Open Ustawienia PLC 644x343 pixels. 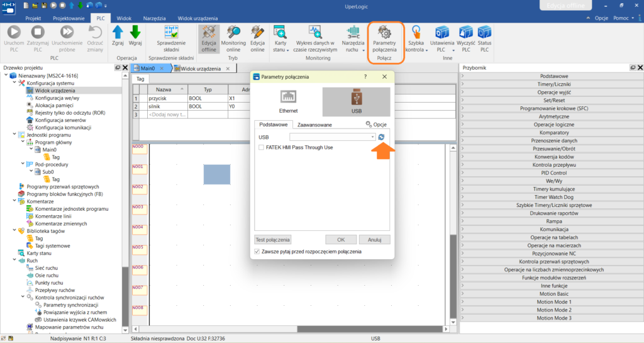442,38
